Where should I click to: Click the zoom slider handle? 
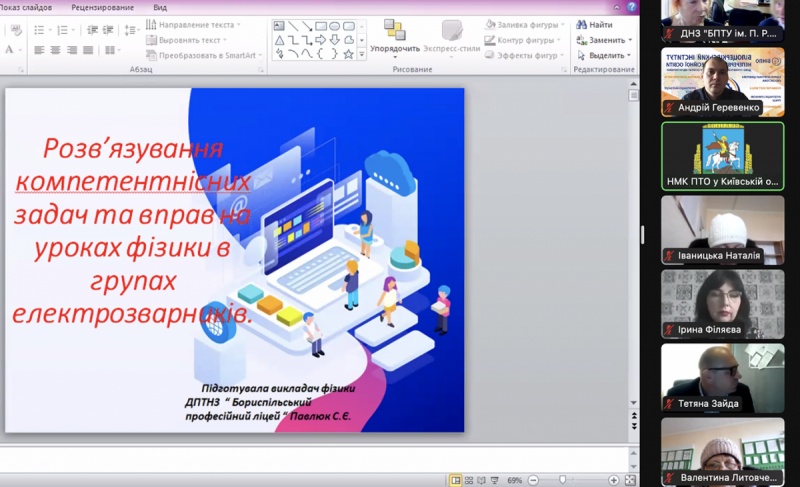564,480
